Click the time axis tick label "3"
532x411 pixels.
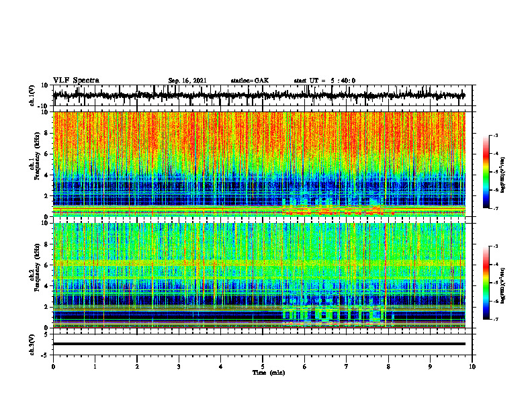point(179,367)
